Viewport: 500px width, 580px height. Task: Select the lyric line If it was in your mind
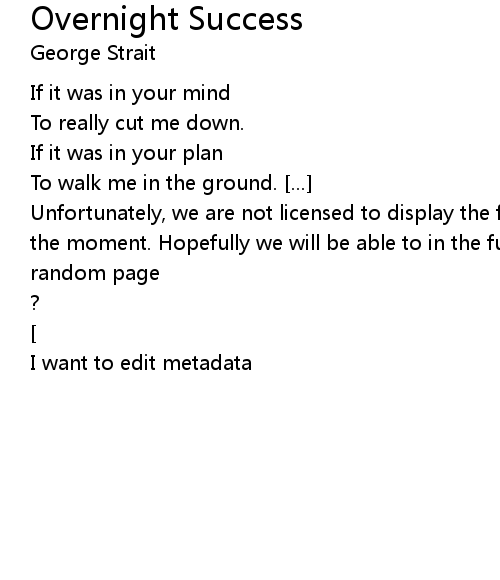click(x=130, y=93)
